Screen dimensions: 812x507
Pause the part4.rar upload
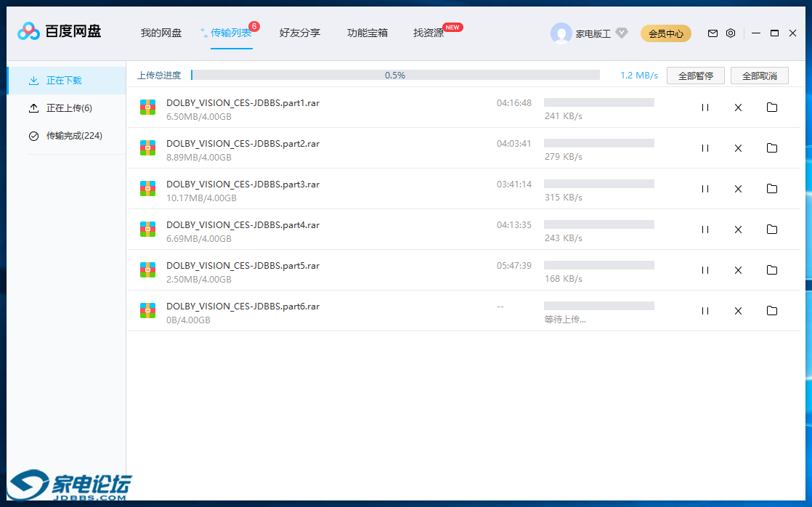click(705, 230)
